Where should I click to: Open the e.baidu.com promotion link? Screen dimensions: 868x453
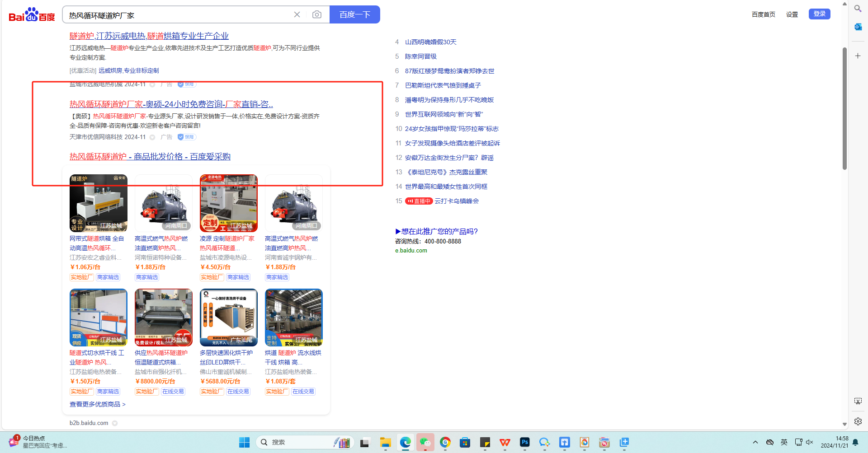(411, 251)
